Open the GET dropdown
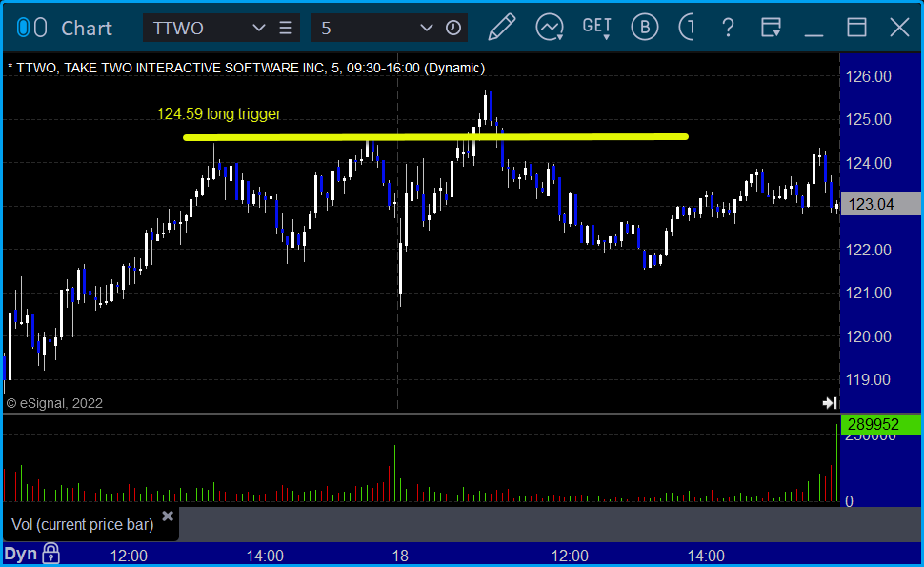This screenshot has height=567, width=924. (597, 28)
